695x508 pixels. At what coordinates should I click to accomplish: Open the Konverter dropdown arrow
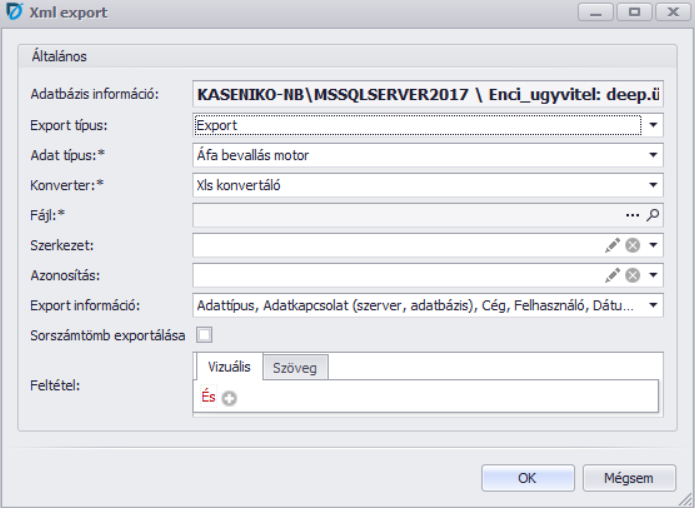point(653,185)
